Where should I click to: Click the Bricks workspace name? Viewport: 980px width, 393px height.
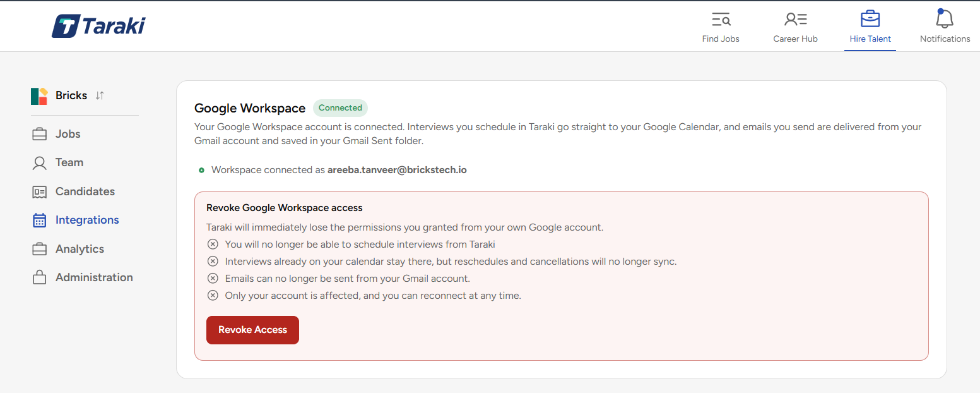point(71,95)
